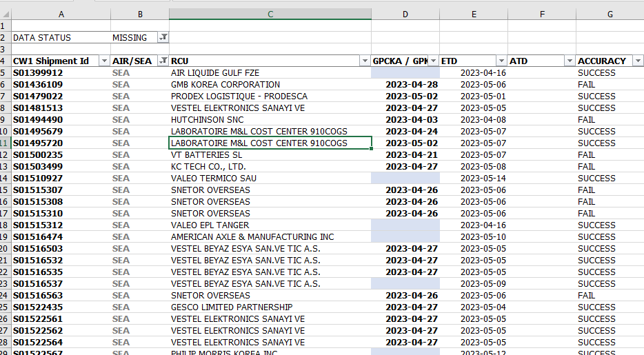Click KC TECH CO., LTD. cell

[x=270, y=166]
